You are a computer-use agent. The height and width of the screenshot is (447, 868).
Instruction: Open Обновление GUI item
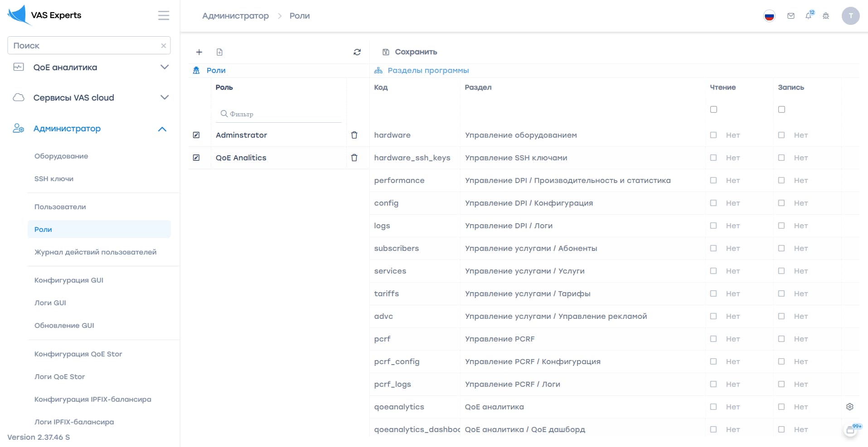pyautogui.click(x=64, y=326)
